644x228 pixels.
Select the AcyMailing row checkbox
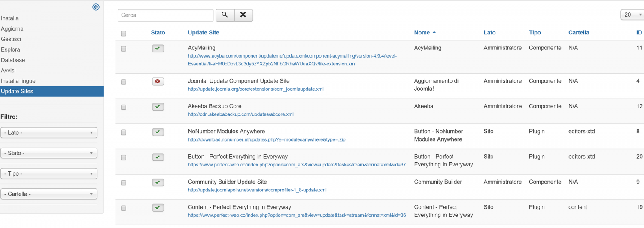124,49
